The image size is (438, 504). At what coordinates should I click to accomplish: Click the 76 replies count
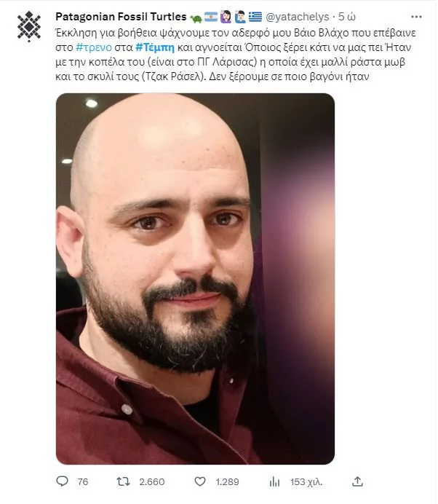pyautogui.click(x=83, y=482)
